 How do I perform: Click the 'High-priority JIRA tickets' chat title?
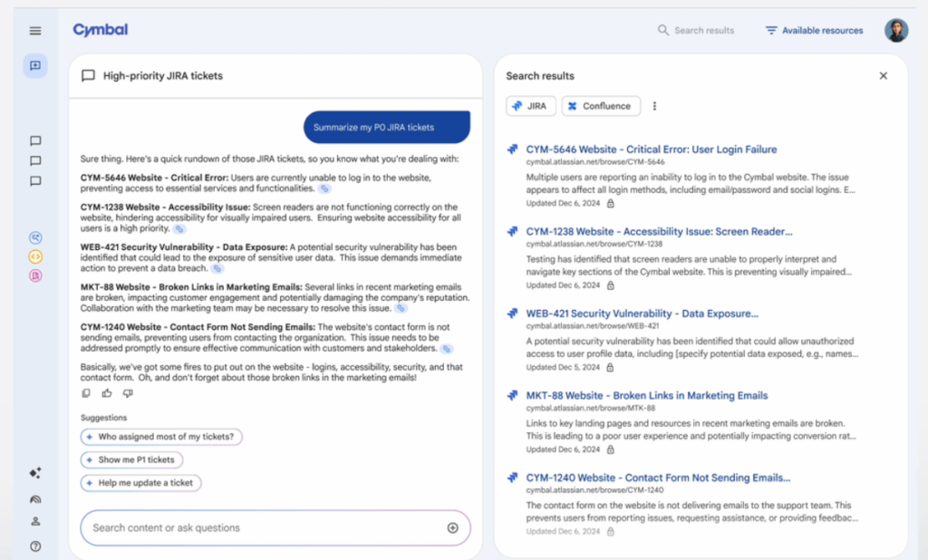click(163, 76)
